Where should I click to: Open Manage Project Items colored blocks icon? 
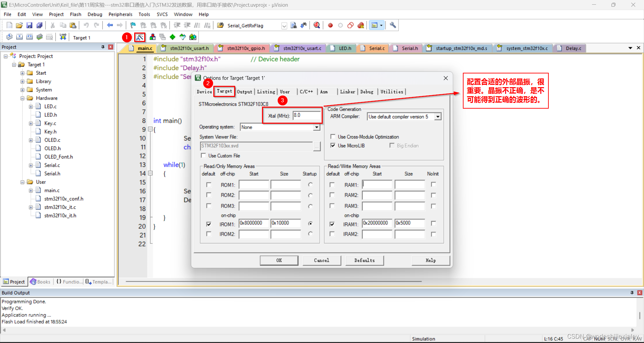(153, 37)
